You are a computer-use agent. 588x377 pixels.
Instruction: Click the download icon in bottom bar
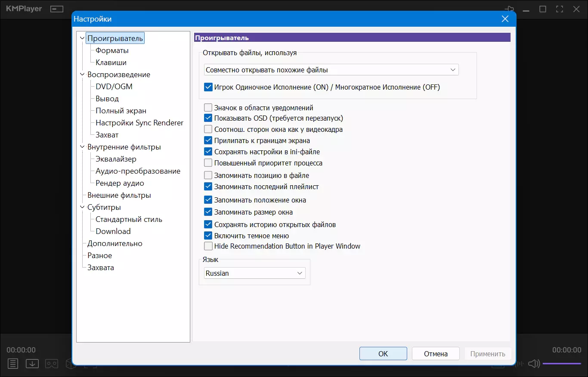point(32,364)
